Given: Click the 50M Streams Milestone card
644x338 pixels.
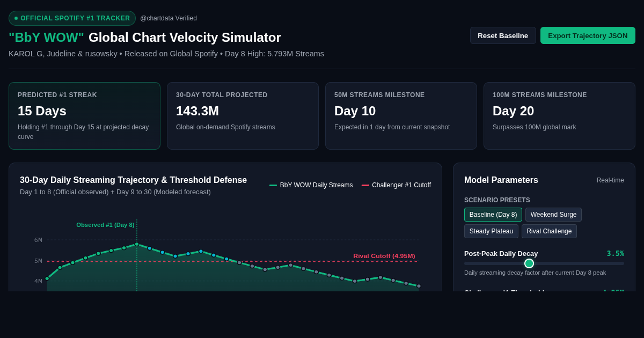Looking at the screenshot, I should tap(401, 116).
